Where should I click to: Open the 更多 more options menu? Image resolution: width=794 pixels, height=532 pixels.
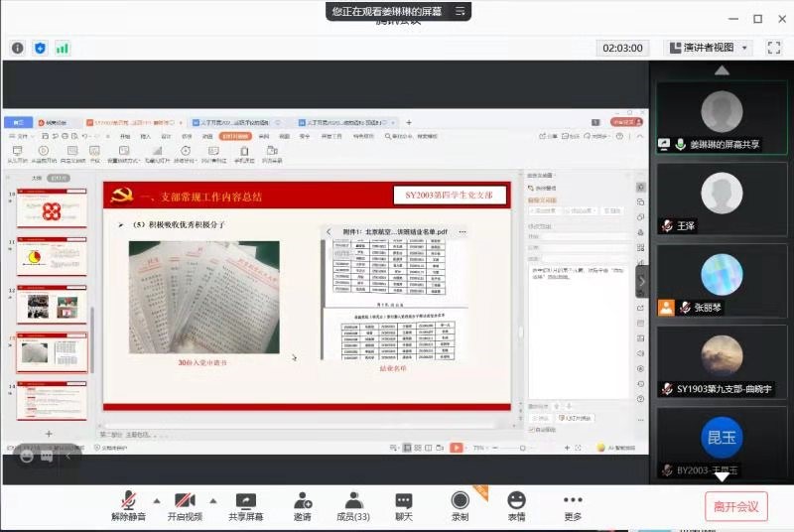(573, 505)
